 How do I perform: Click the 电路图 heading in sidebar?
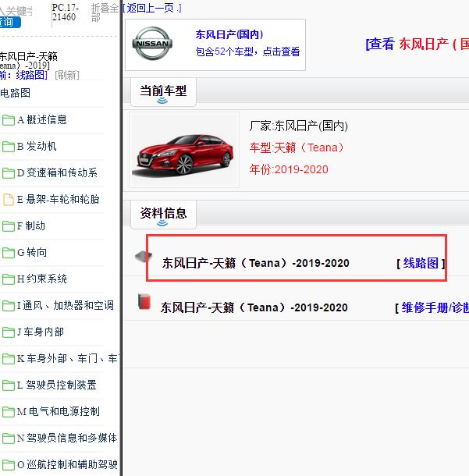15,93
